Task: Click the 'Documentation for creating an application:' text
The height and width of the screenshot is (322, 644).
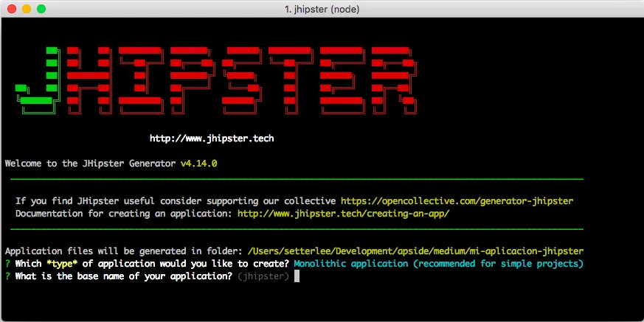Action: 124,213
